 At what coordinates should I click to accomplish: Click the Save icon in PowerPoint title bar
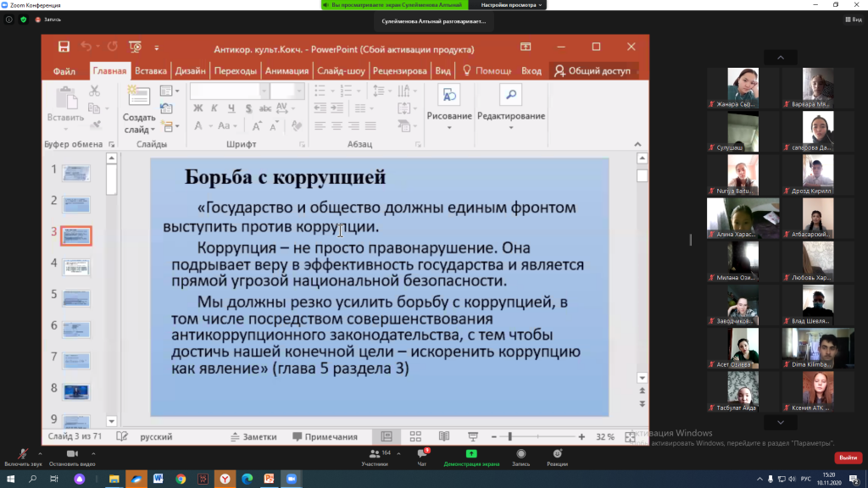[64, 47]
